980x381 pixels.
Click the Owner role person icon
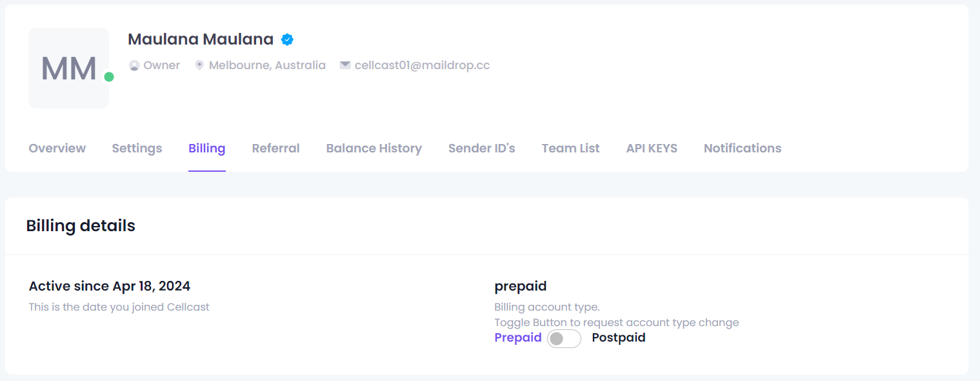(134, 65)
